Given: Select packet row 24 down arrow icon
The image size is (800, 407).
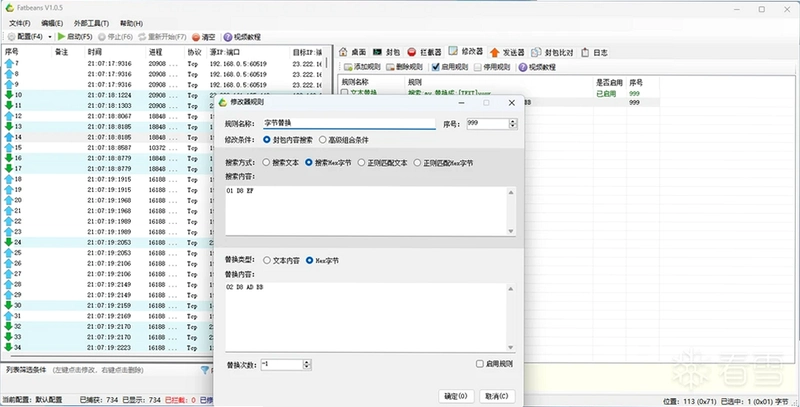Looking at the screenshot, I should [x=9, y=242].
